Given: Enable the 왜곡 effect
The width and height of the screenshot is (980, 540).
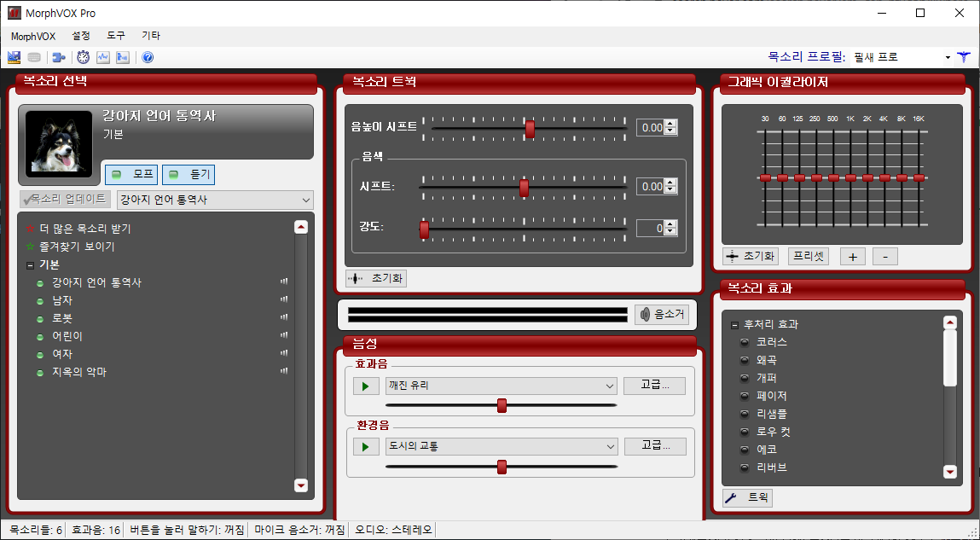Looking at the screenshot, I should (745, 360).
